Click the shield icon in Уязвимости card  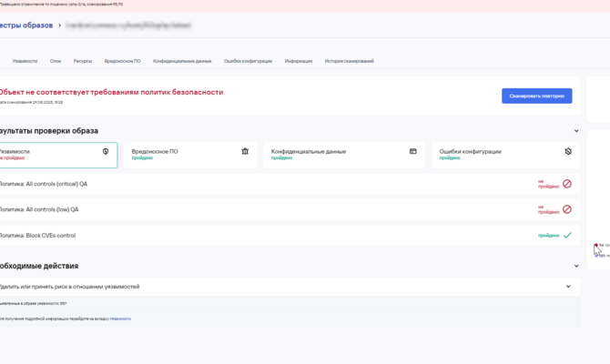tap(106, 151)
